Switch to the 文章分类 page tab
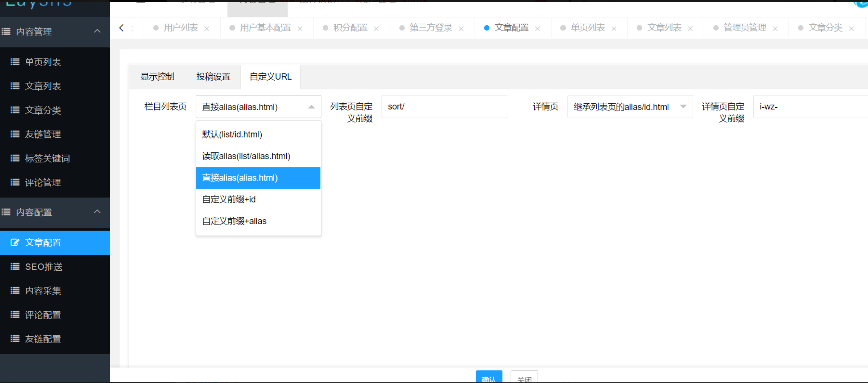868x383 pixels. [826, 28]
